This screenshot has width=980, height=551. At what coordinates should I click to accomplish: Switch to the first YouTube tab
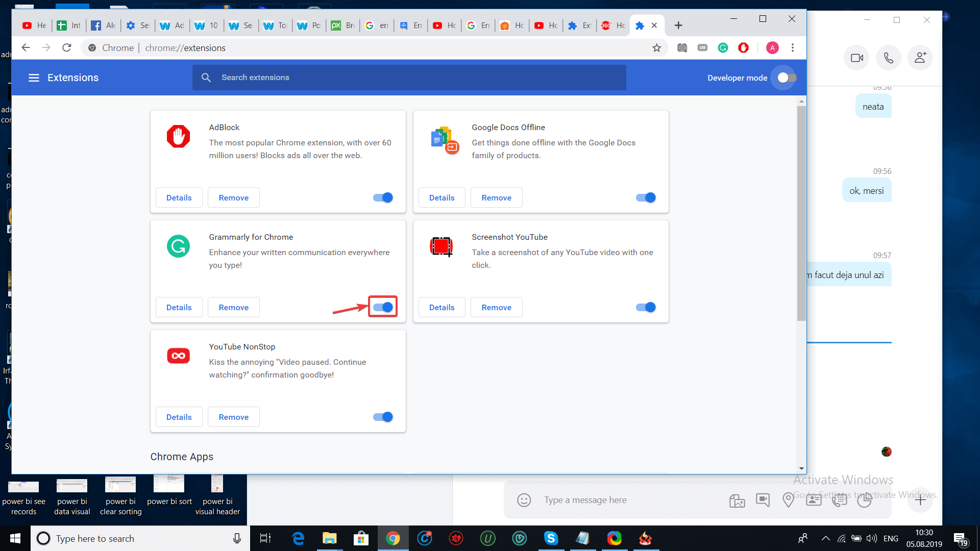pos(34,26)
